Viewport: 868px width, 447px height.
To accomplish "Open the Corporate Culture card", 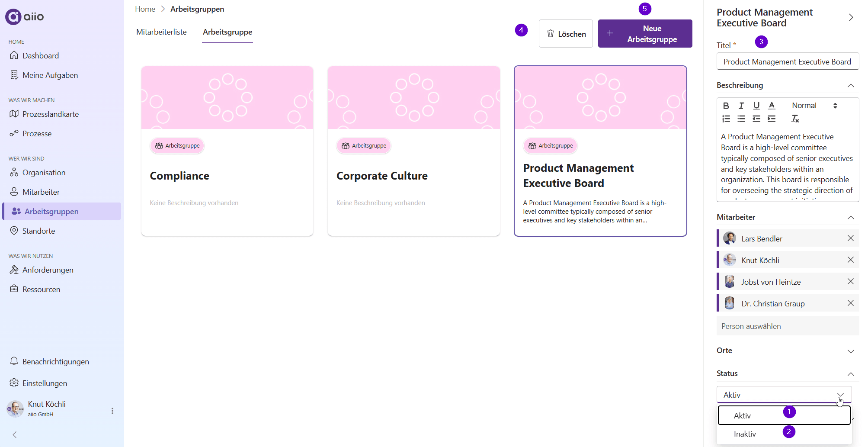I will [x=414, y=151].
